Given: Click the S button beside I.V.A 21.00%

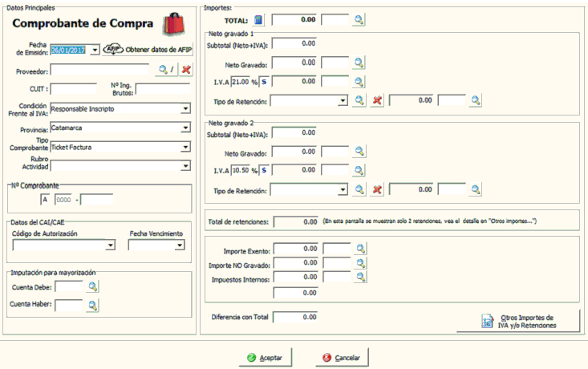Looking at the screenshot, I should (x=264, y=81).
